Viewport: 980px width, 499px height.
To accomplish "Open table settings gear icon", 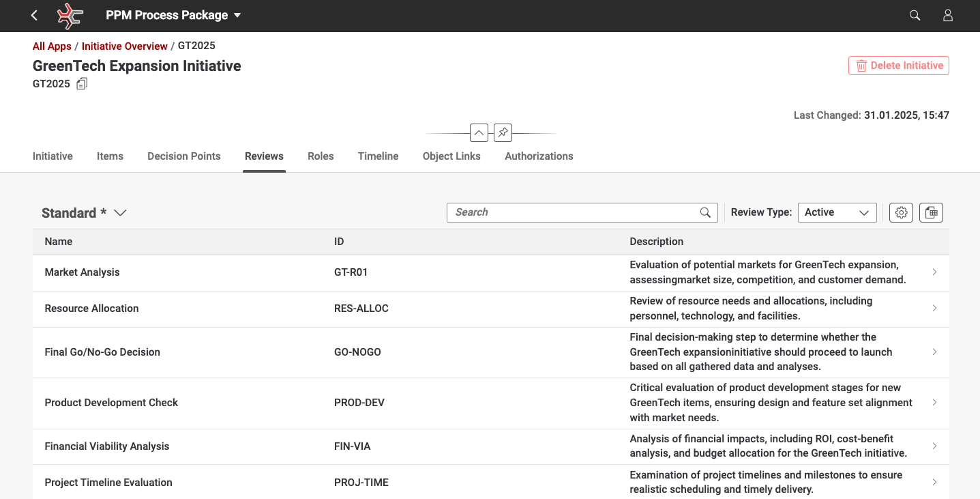I will click(x=901, y=212).
